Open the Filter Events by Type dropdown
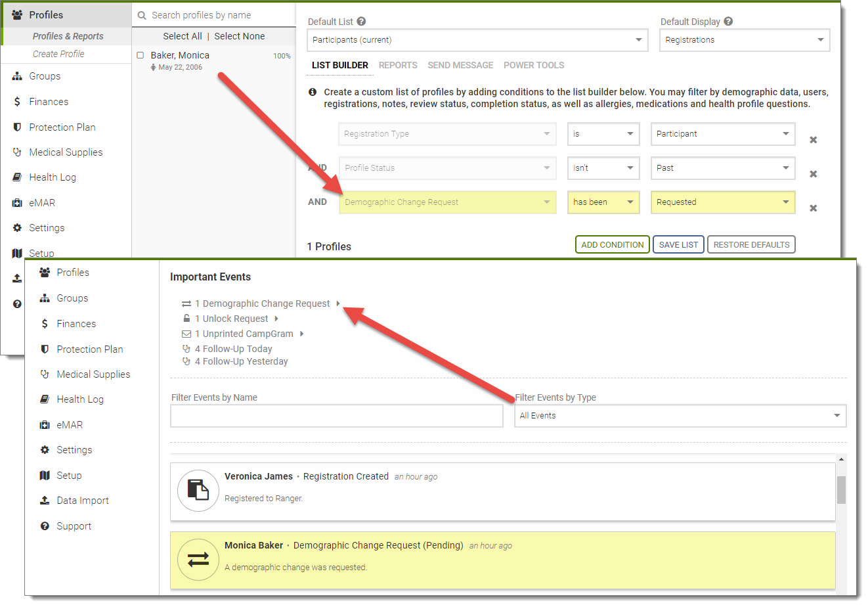The height and width of the screenshot is (605, 868). (680, 416)
